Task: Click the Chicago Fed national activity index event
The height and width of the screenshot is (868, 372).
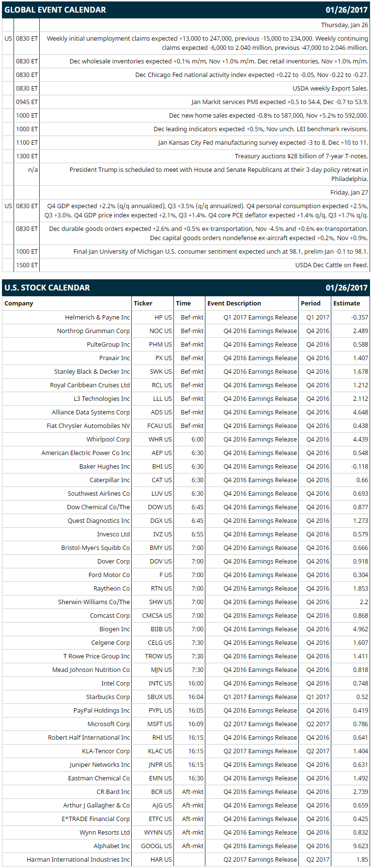Action: 251,75
